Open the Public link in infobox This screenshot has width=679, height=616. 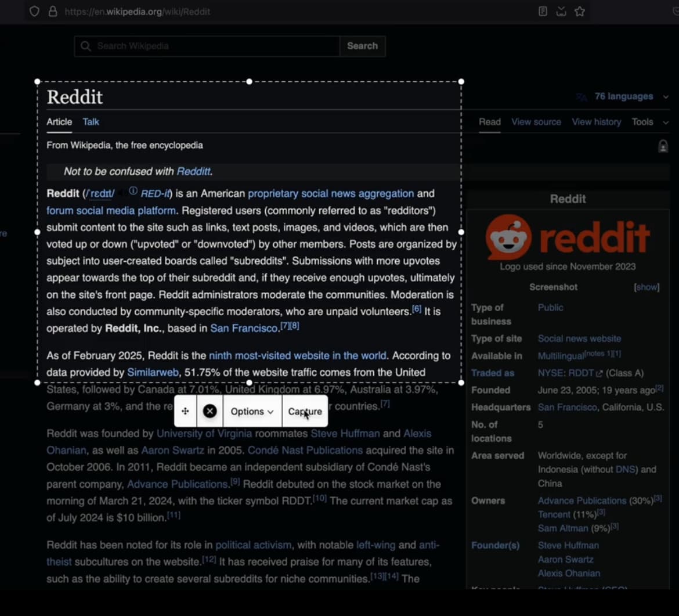[x=550, y=308]
